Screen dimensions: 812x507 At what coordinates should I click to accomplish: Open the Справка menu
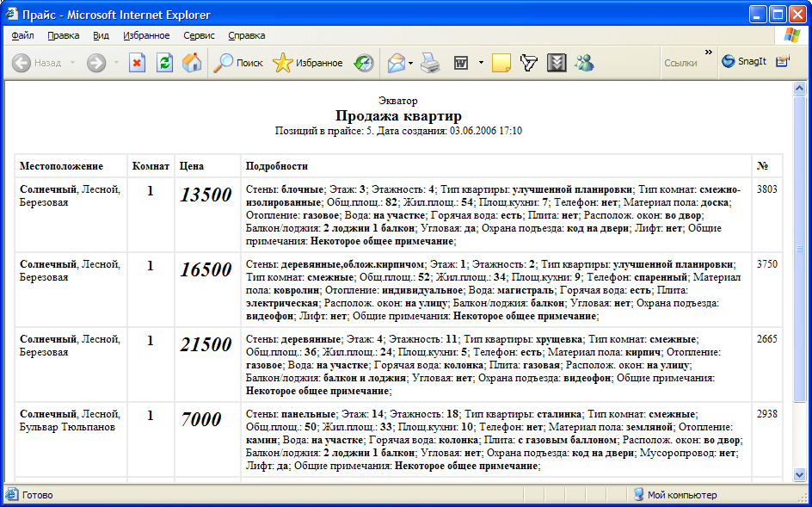(247, 35)
